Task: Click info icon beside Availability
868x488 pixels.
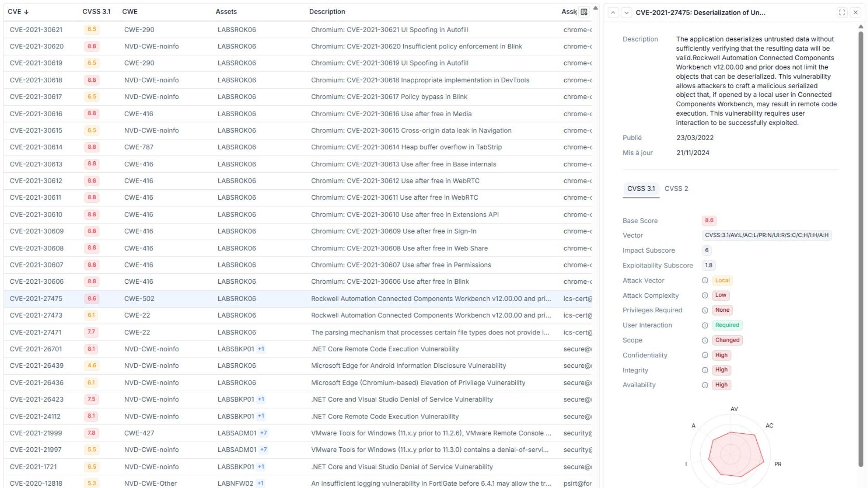Action: pyautogui.click(x=705, y=385)
